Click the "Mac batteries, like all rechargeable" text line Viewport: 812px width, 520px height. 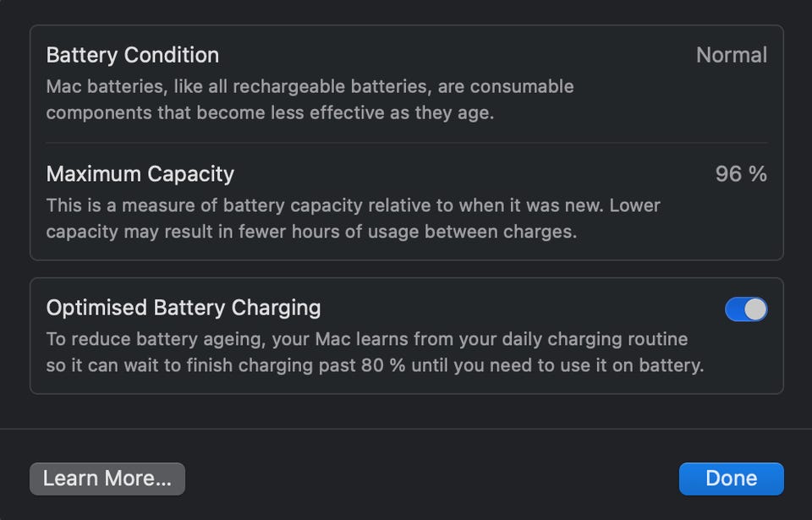(310, 87)
